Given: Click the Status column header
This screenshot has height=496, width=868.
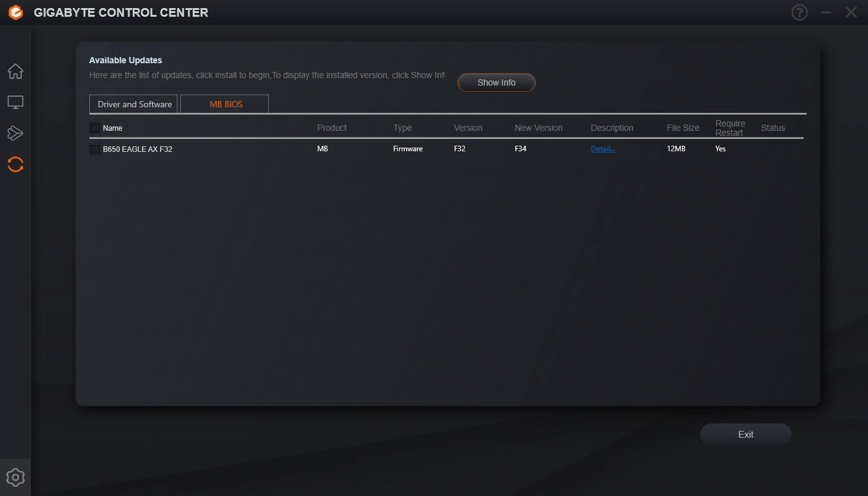Looking at the screenshot, I should (x=773, y=128).
